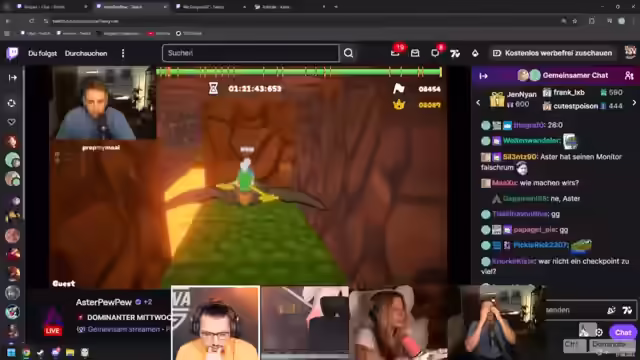640x360 pixels.
Task: Open the three-dot more menu
Action: 123,53
